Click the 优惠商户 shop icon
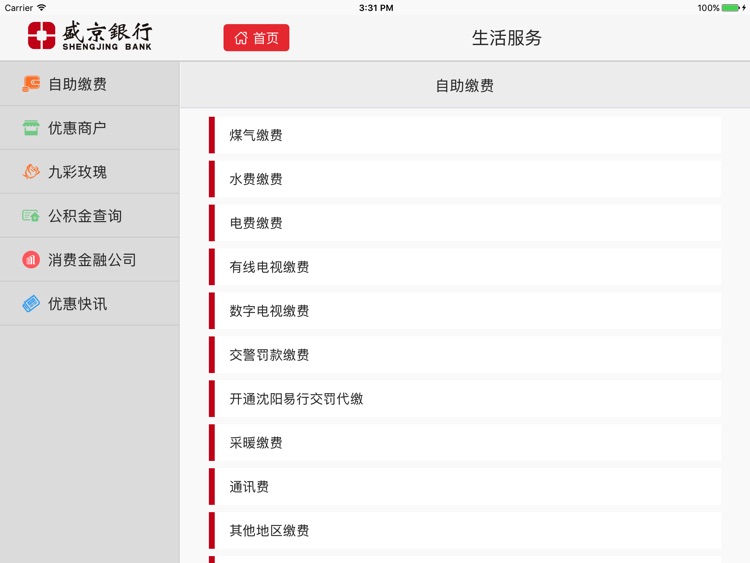Viewport: 750px width, 563px height. pyautogui.click(x=31, y=128)
